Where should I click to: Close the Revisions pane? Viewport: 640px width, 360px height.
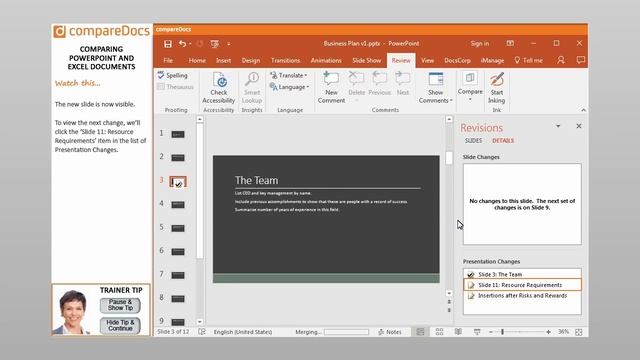pyautogui.click(x=579, y=126)
